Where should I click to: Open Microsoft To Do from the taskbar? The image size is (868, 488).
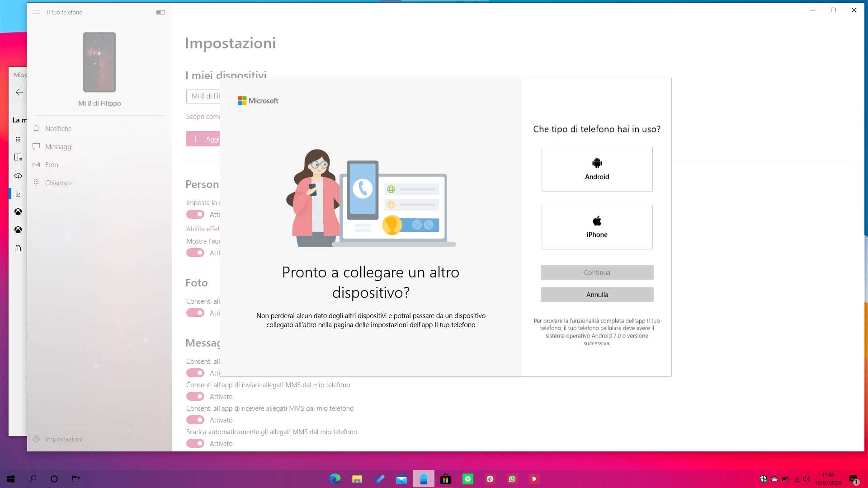(x=379, y=479)
